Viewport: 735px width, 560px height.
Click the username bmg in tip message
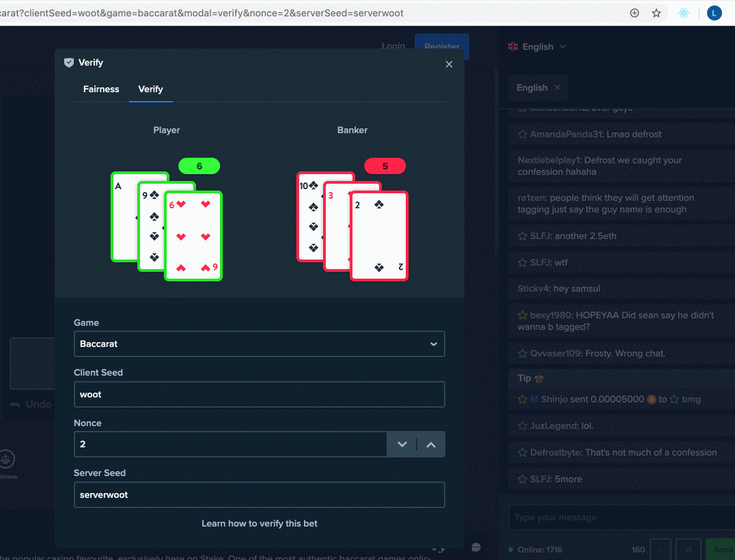691,400
